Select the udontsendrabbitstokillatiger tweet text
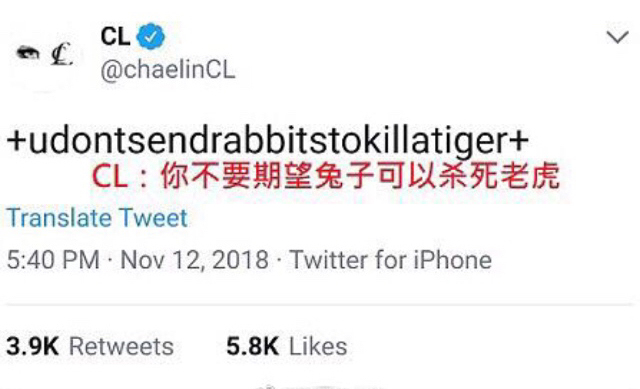 (x=268, y=141)
